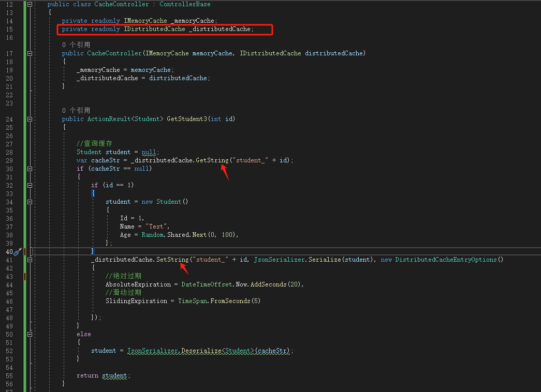Image resolution: width=541 pixels, height=392 pixels.
Task: Open references CodeLens above the GetStudent3 method
Action: tap(76, 111)
